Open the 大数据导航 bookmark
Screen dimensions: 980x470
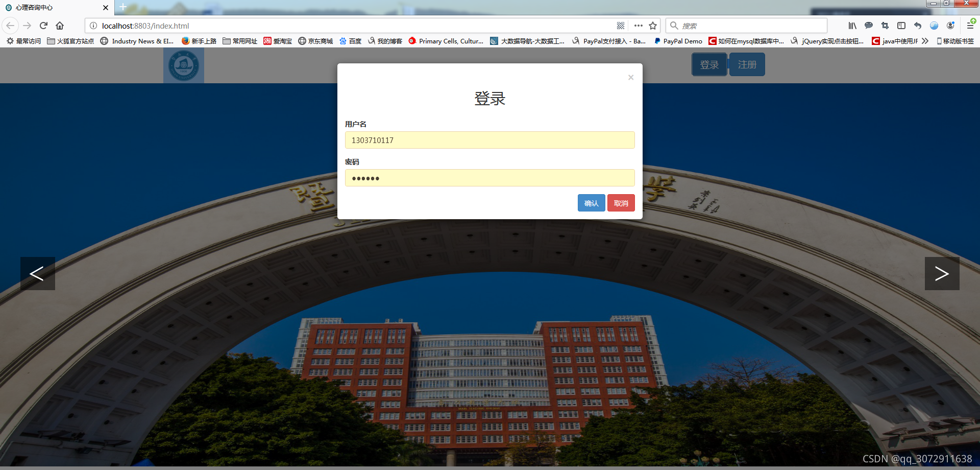(x=527, y=41)
